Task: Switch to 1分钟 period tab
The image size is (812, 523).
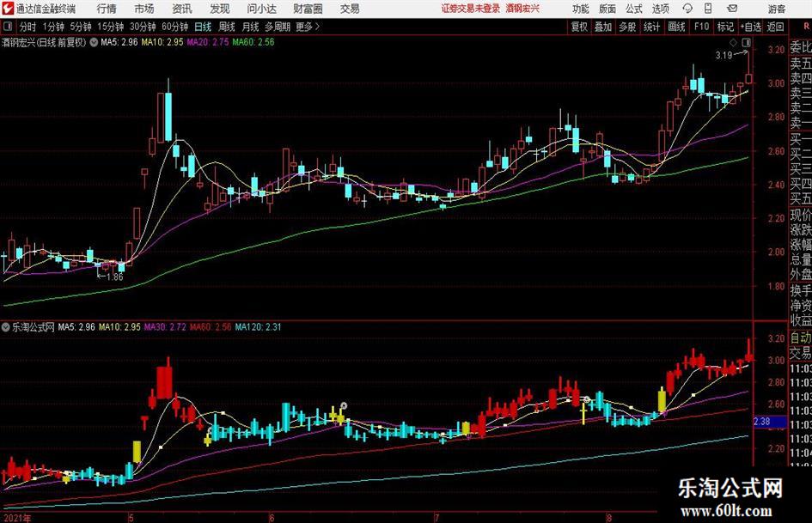Action: (x=53, y=27)
